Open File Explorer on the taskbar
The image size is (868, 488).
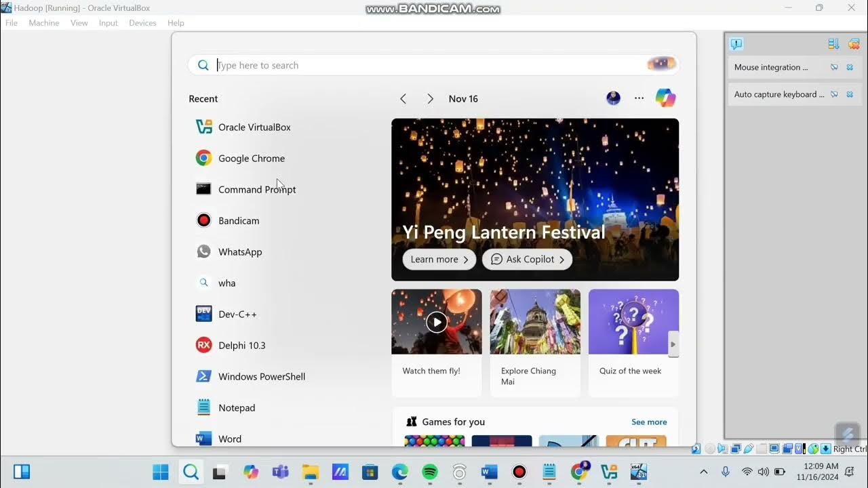click(x=311, y=472)
